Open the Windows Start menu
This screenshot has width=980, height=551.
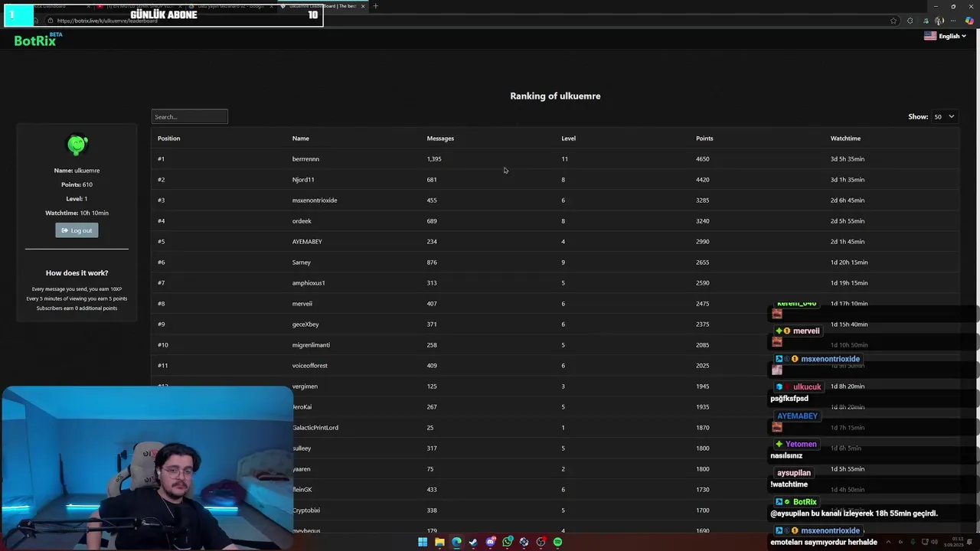tap(423, 542)
